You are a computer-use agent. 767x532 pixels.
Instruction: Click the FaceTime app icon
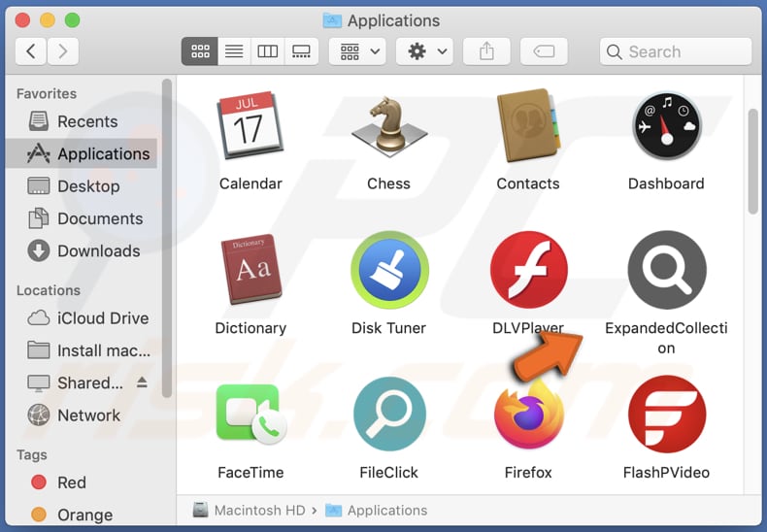pyautogui.click(x=250, y=415)
